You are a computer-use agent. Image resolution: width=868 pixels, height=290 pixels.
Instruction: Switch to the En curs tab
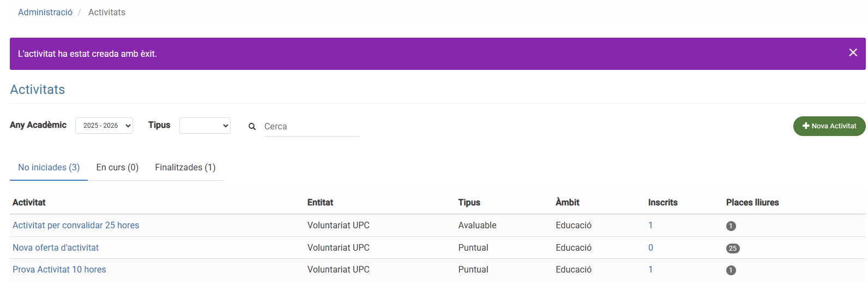point(117,168)
